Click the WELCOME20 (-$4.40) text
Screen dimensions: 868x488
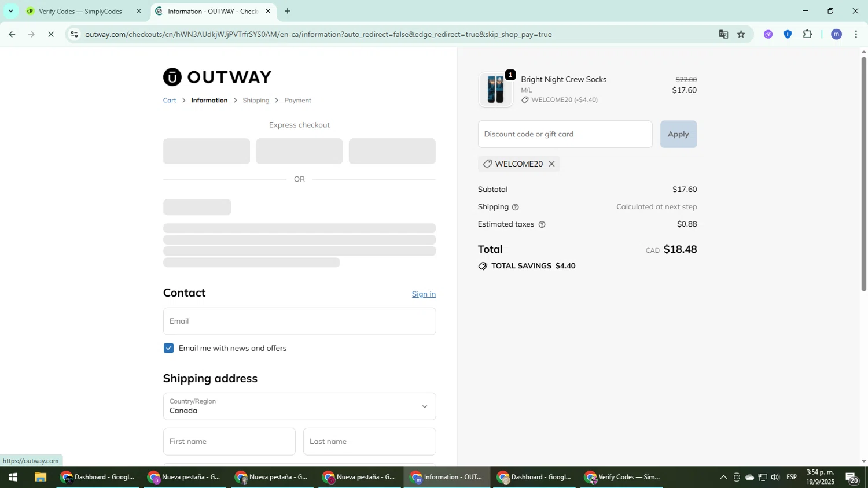(x=564, y=100)
